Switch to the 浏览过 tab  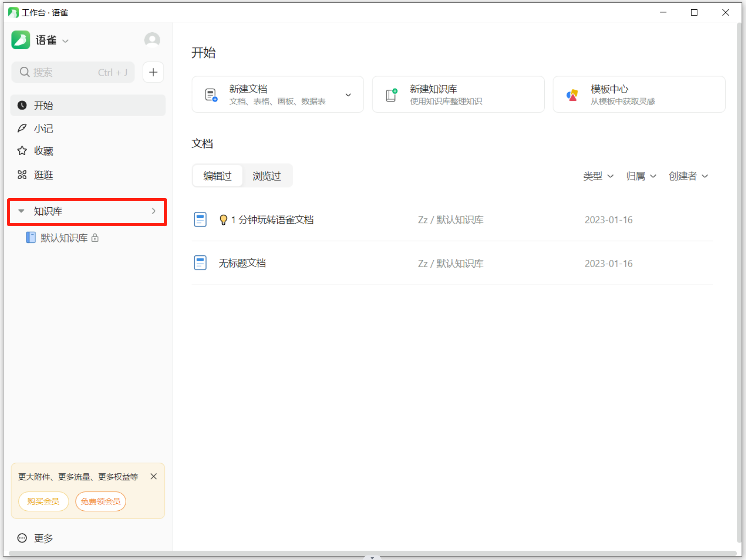pyautogui.click(x=267, y=176)
